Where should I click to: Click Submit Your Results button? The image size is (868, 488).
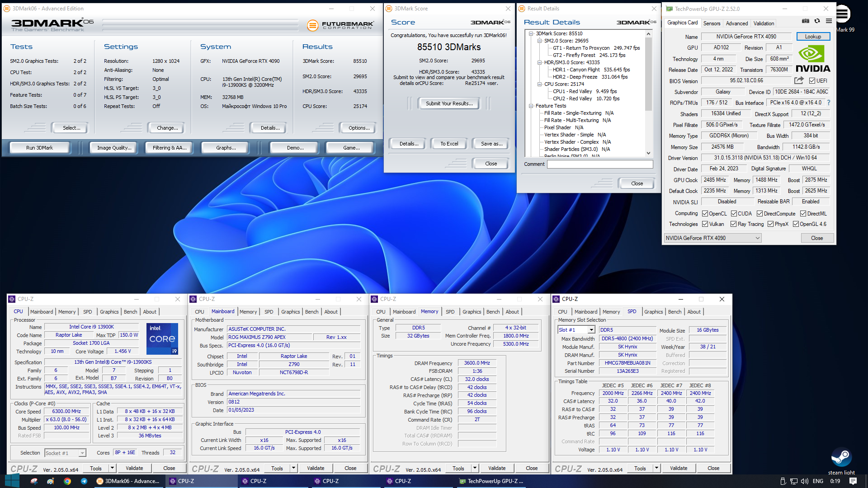click(x=449, y=103)
